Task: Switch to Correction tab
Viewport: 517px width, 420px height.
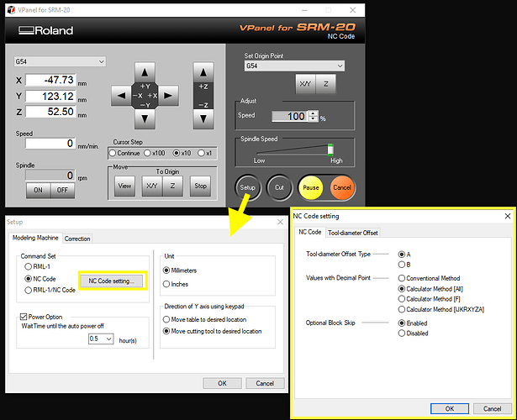Action: [x=77, y=239]
